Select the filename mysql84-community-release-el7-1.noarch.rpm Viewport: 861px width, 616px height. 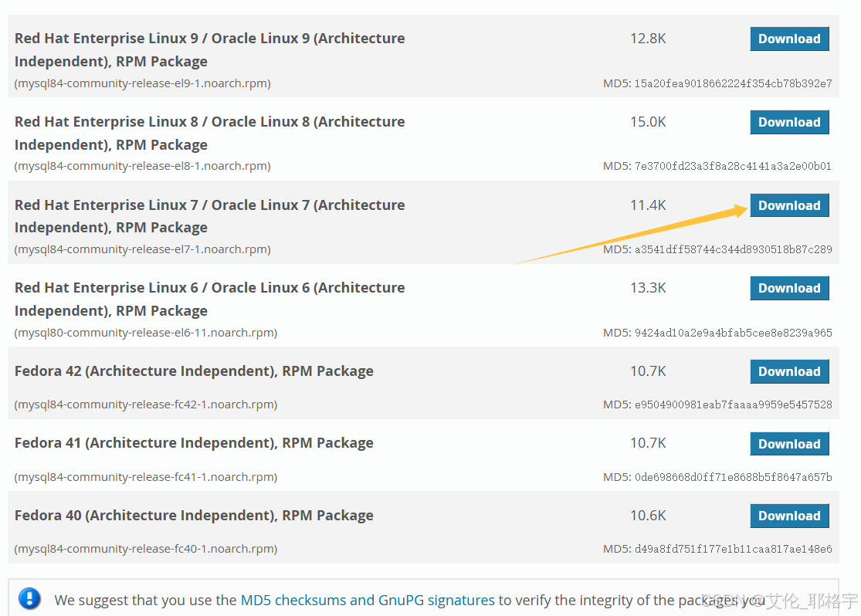pyautogui.click(x=142, y=249)
